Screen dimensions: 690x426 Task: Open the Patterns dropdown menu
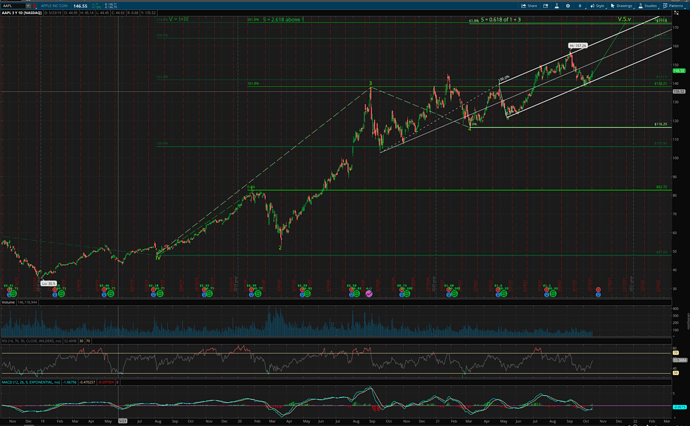tap(673, 6)
